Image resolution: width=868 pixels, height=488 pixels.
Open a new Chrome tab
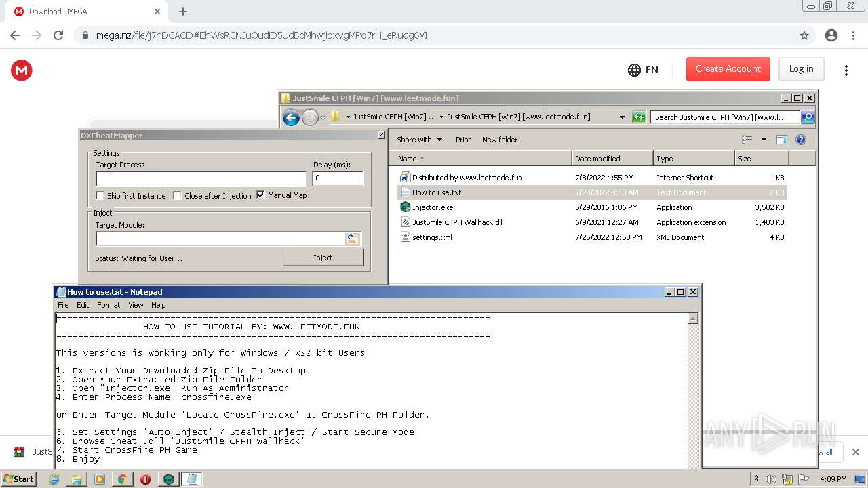click(x=183, y=12)
